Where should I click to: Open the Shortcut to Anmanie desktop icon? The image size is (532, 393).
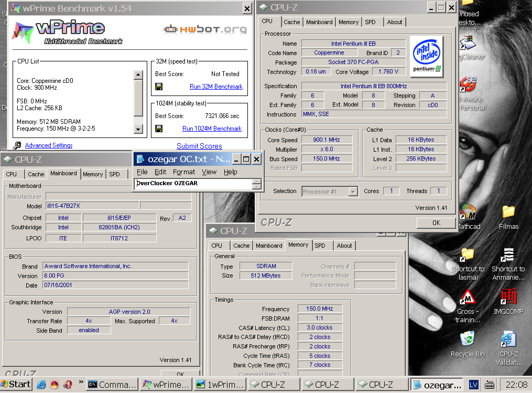508,264
